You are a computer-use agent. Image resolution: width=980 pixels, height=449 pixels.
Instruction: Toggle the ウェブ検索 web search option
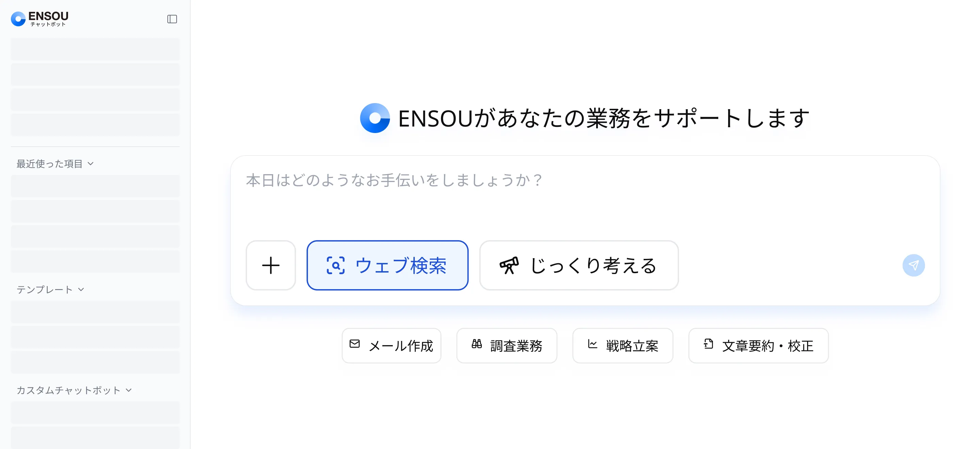coord(387,265)
